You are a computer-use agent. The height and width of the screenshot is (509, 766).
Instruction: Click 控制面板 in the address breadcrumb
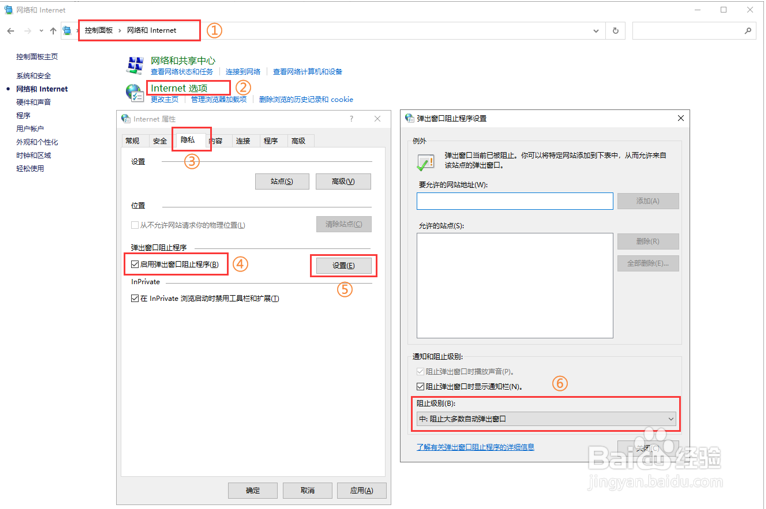[x=99, y=30]
